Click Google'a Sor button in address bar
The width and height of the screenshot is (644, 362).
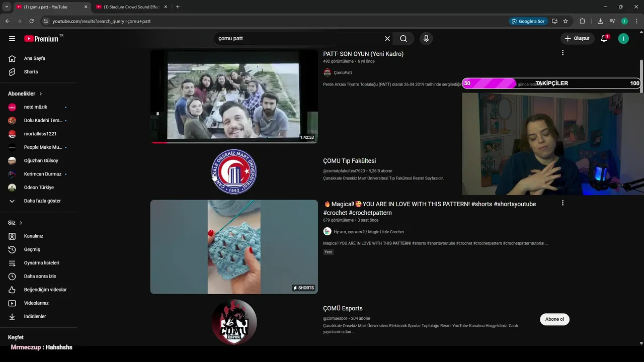tap(528, 21)
